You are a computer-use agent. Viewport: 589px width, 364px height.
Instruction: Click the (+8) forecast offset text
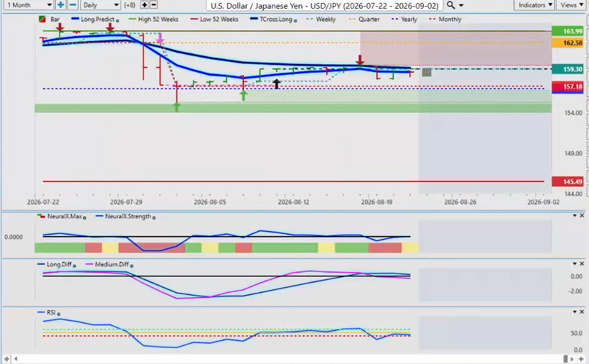pyautogui.click(x=129, y=6)
